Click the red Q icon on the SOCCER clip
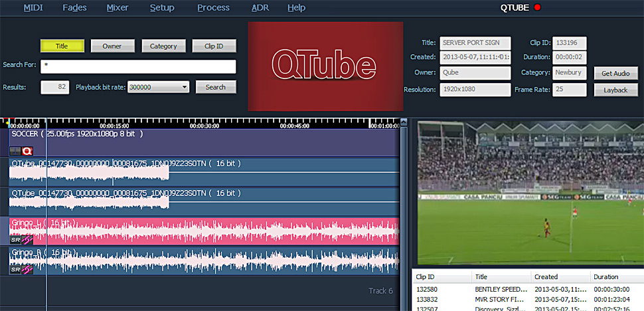 pos(27,151)
